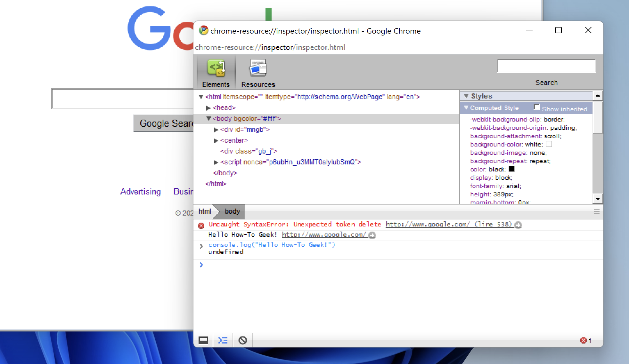Select the Elements panel icon
Viewport: 629px width, 364px height.
pos(216,68)
